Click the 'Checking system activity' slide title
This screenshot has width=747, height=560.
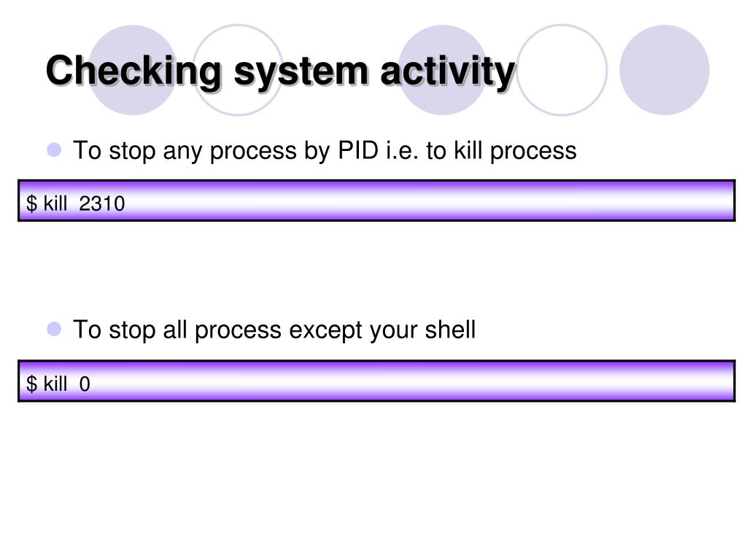(x=280, y=71)
